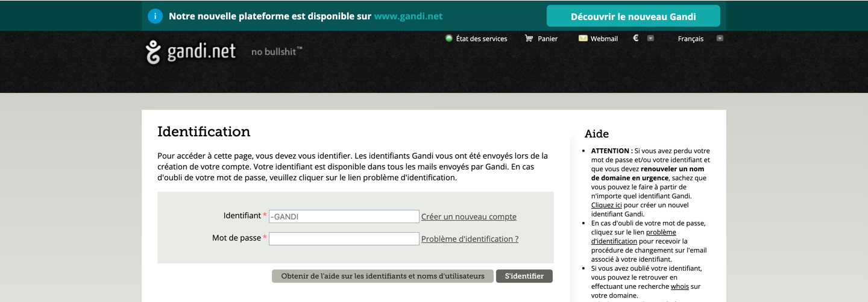Click the Cliquez ici link in Aide
The width and height of the screenshot is (868, 302).
pyautogui.click(x=606, y=205)
